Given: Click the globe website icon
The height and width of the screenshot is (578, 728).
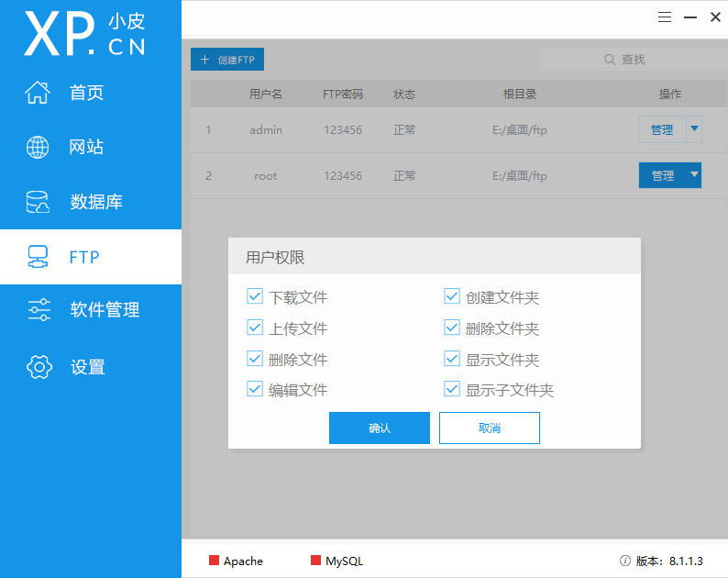Looking at the screenshot, I should (38, 147).
